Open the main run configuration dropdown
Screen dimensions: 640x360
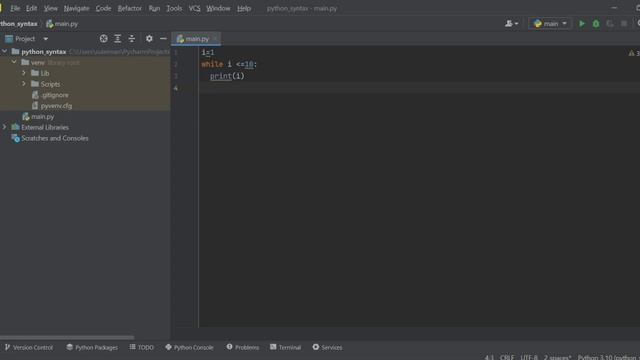tap(550, 24)
